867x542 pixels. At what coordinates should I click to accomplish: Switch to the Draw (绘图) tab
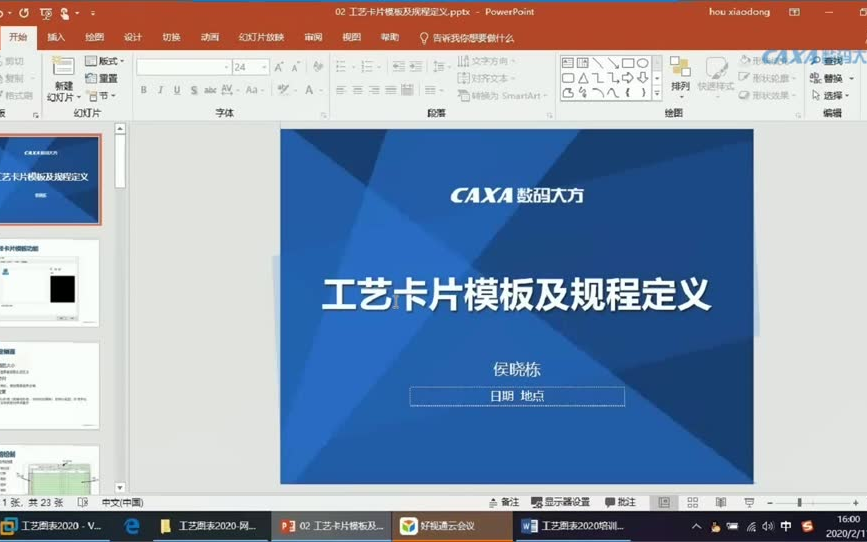point(95,37)
